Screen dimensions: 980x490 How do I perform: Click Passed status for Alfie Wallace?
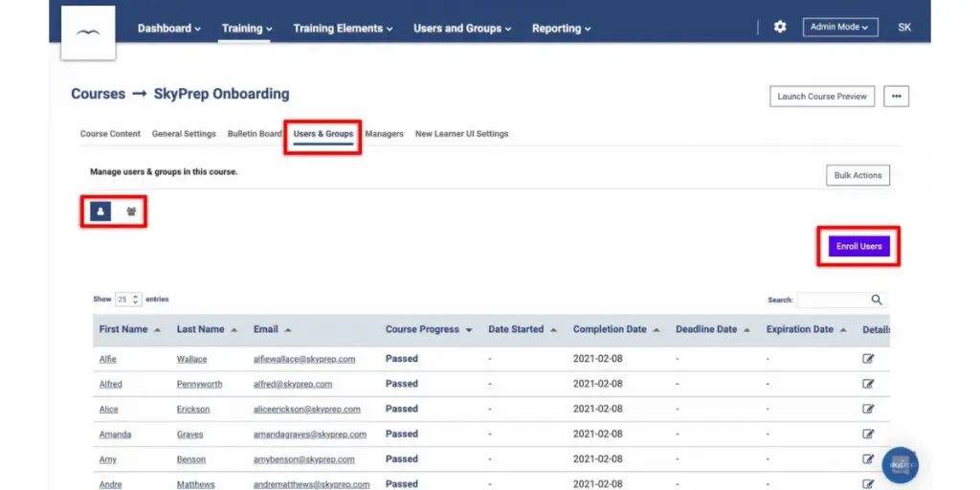coord(401,359)
